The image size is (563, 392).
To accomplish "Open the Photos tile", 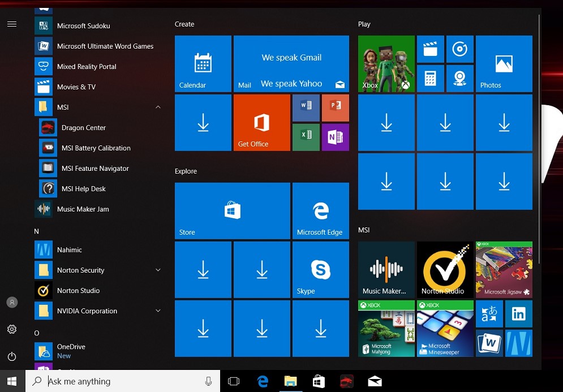I will click(504, 63).
